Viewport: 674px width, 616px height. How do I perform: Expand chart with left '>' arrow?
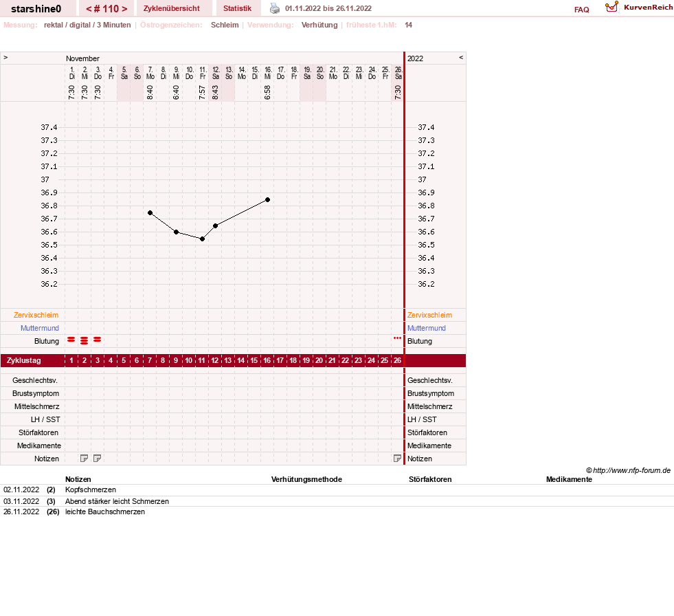5,57
